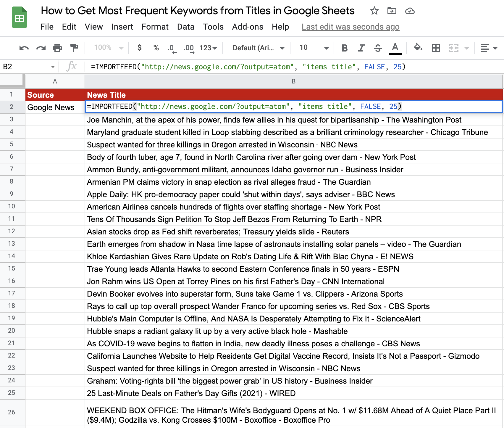Open the Data menu

[185, 27]
